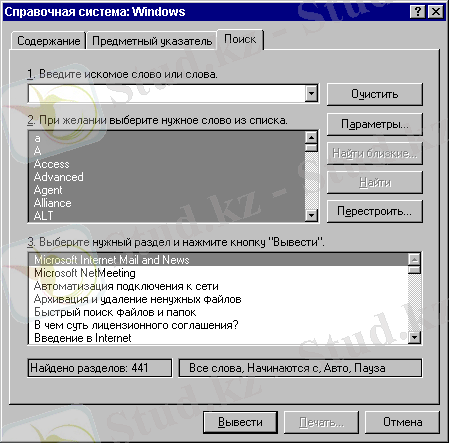Open the Предметный указатель tab
The height and width of the screenshot is (443, 449).
152,41
